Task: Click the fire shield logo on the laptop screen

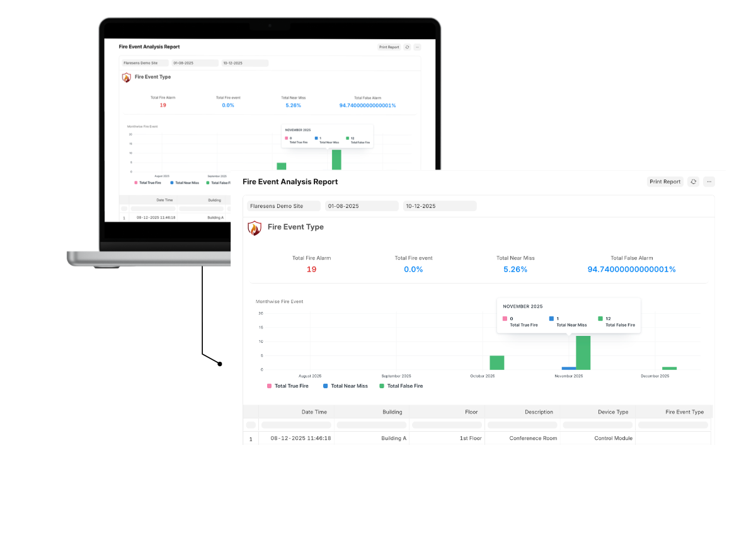Action: [x=127, y=77]
